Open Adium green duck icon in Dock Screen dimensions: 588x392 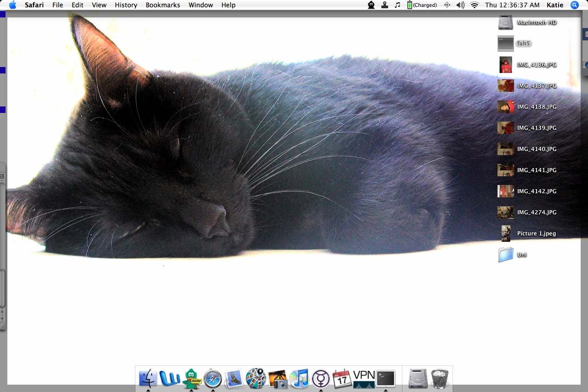coord(191,379)
